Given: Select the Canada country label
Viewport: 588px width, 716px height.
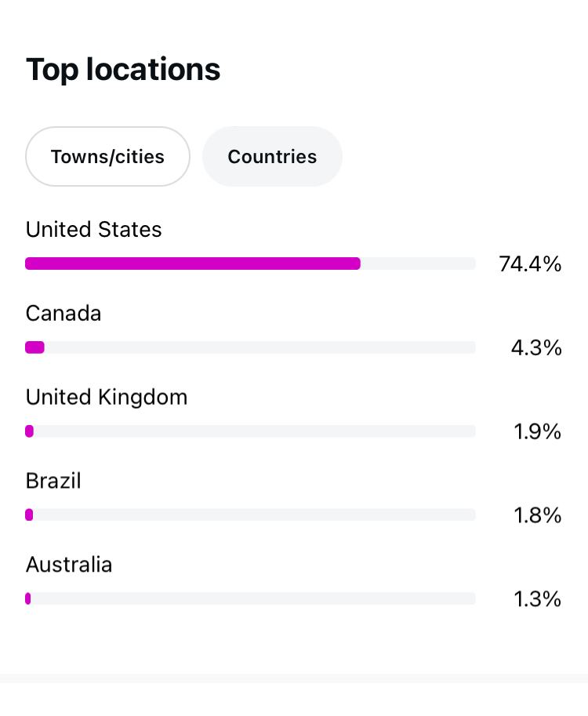Looking at the screenshot, I should [x=64, y=314].
